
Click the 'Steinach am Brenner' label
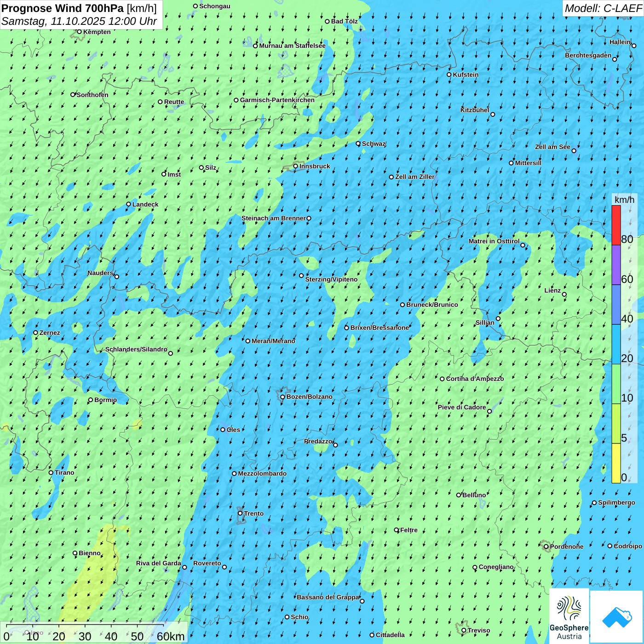(x=273, y=218)
